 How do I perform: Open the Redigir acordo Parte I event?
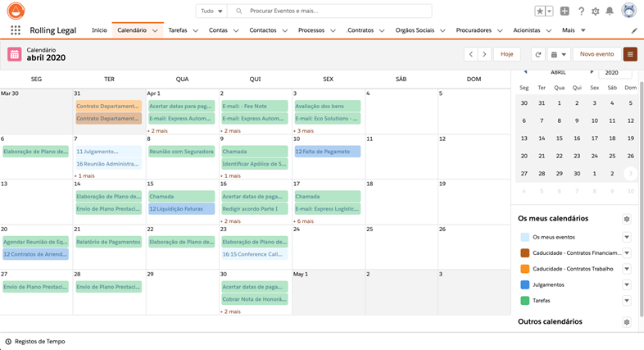click(255, 209)
